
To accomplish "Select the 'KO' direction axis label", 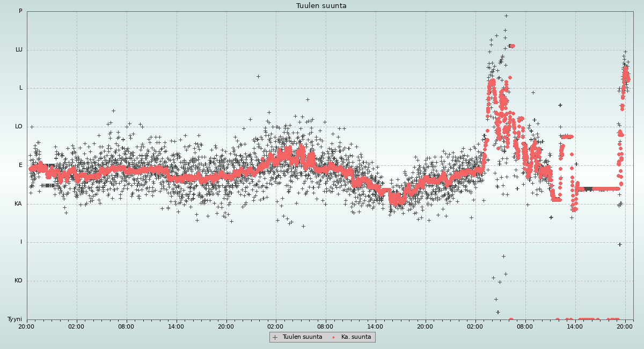I will tap(18, 281).
